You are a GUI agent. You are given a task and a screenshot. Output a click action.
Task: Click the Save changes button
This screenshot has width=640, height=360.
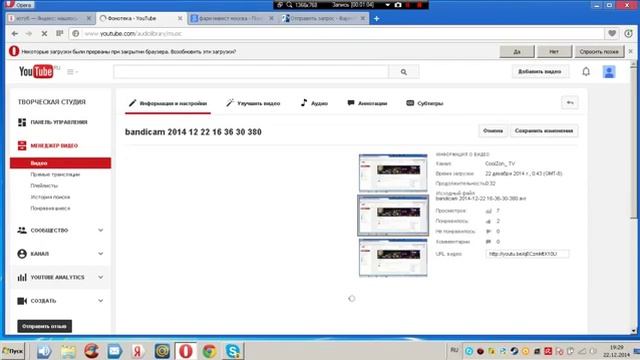point(544,131)
